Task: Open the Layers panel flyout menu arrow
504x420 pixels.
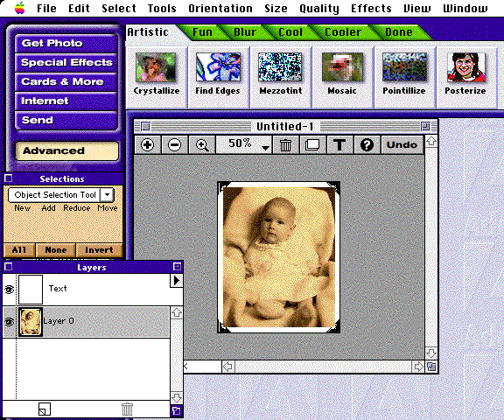Action: (176, 281)
